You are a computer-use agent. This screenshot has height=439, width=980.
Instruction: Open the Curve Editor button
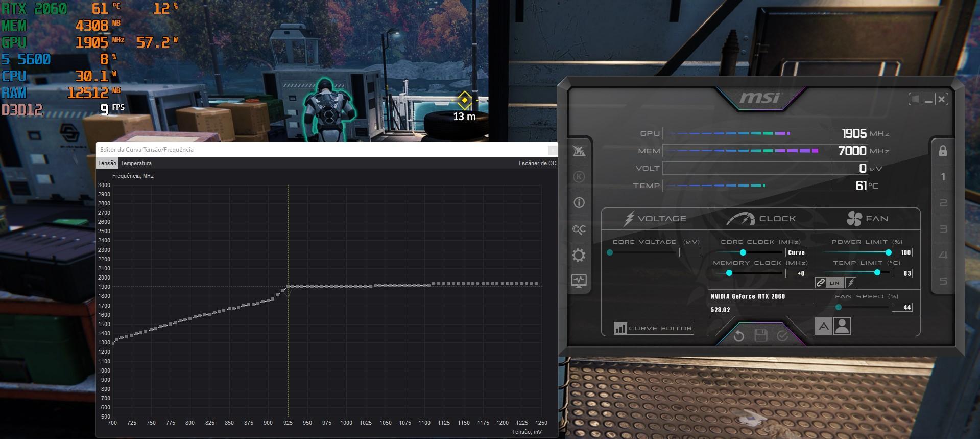(654, 328)
